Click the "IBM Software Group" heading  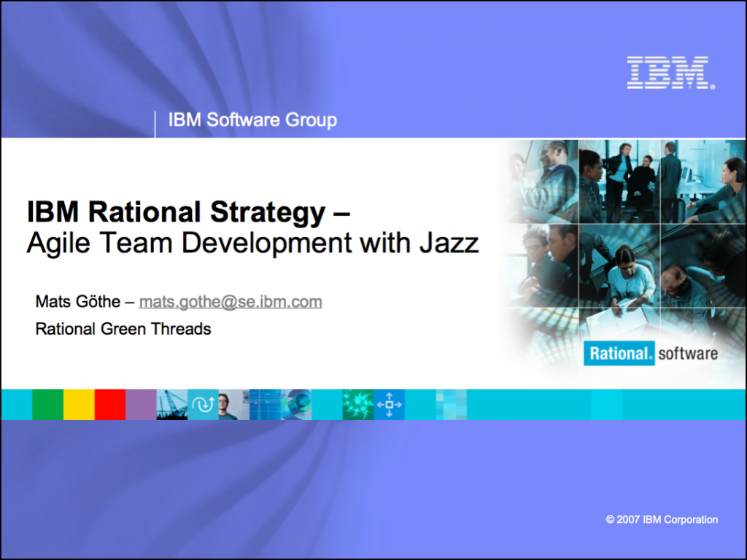coord(252,120)
